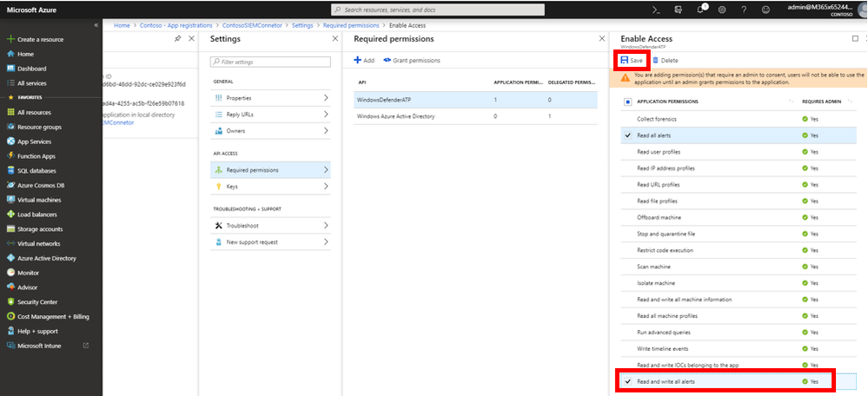Image resolution: width=868 pixels, height=396 pixels.
Task: Sort by Application Permissions column arrows
Action: tap(790, 102)
